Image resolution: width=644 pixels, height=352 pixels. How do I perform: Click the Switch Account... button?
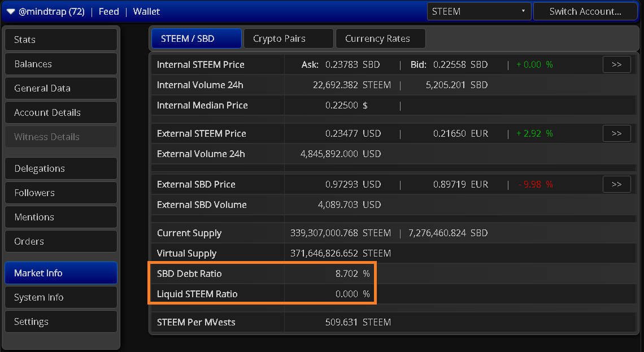point(585,11)
